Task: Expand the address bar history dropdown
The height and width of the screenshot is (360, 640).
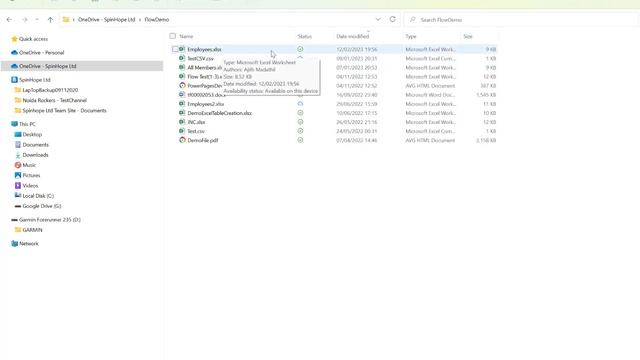Action: (378, 19)
